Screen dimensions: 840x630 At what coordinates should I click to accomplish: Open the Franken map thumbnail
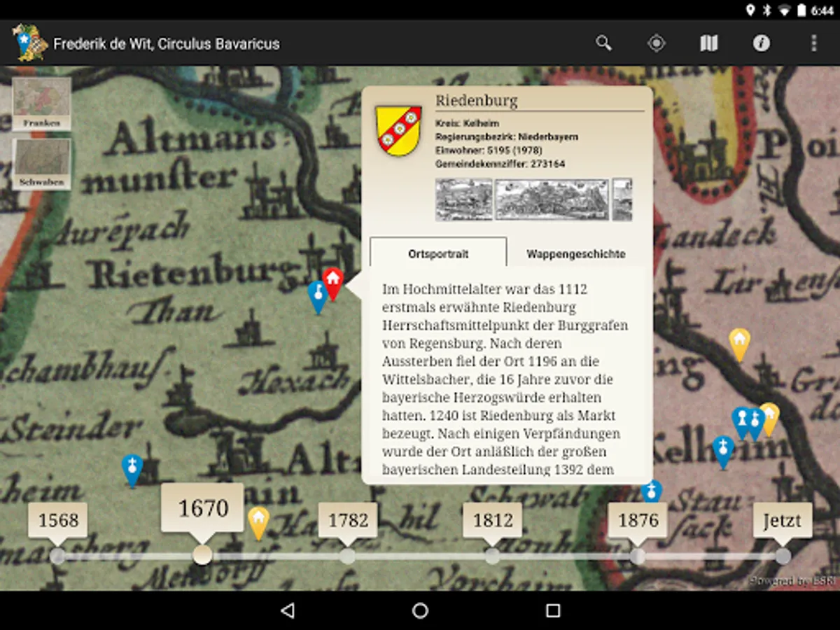point(42,104)
